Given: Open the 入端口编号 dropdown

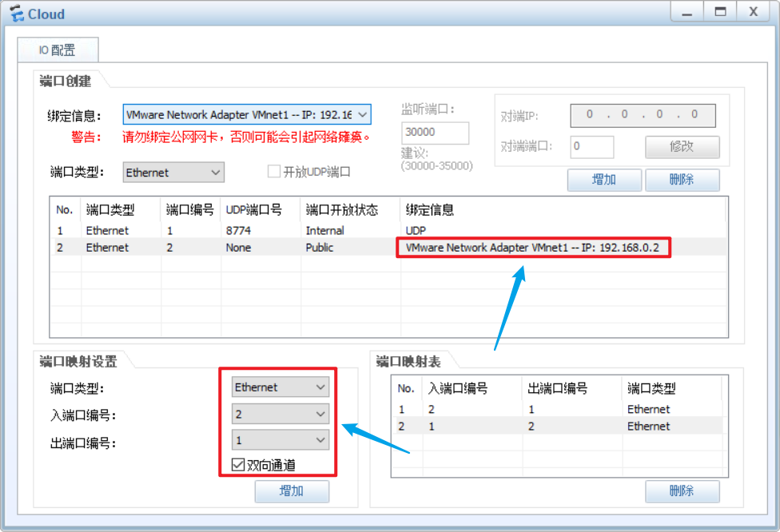Looking at the screenshot, I should [x=281, y=413].
